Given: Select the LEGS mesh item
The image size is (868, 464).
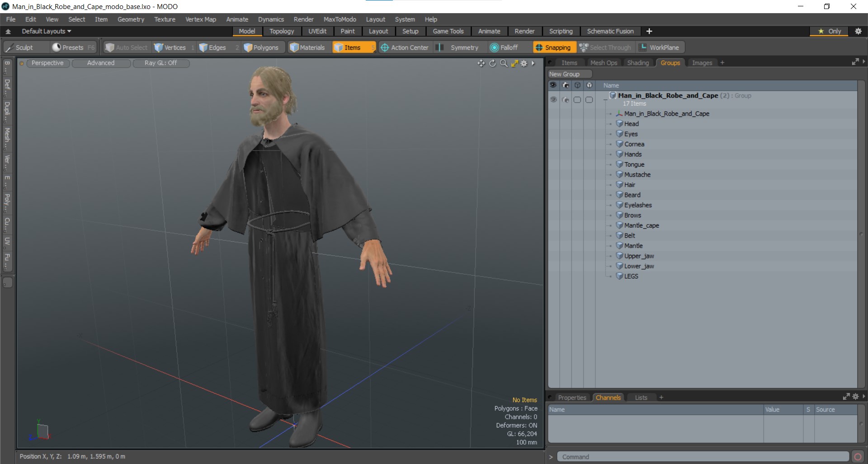Looking at the screenshot, I should point(631,276).
